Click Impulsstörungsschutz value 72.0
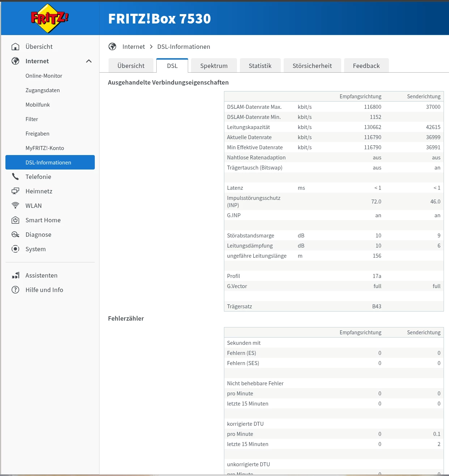The width and height of the screenshot is (449, 476). [376, 202]
